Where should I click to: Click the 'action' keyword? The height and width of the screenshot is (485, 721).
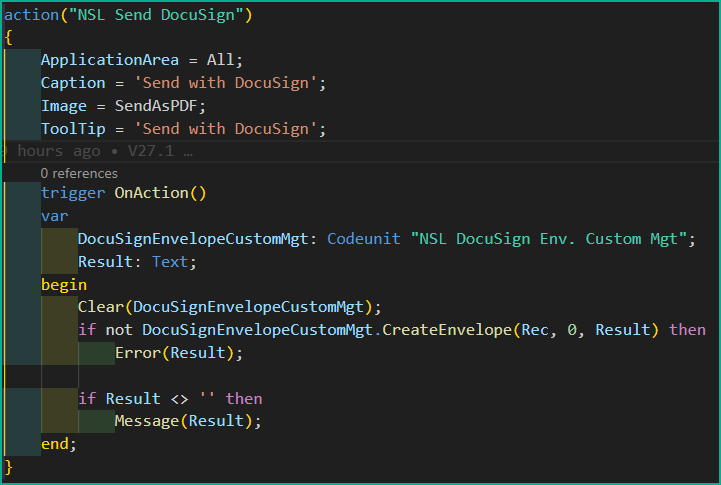(31, 15)
